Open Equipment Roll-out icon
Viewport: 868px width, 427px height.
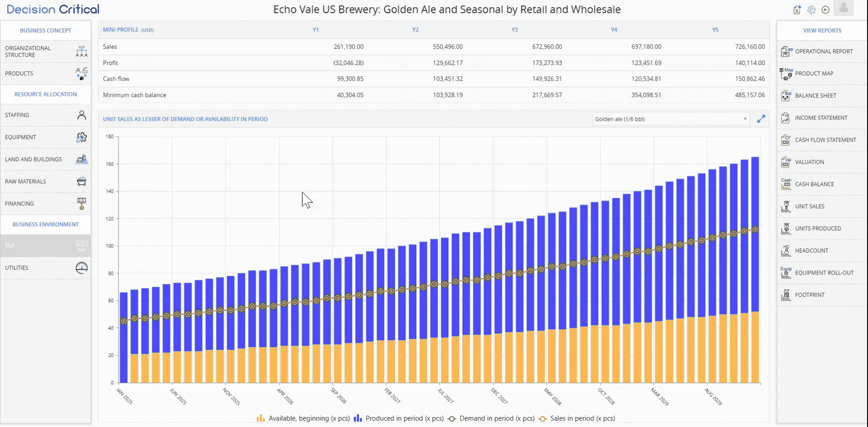click(786, 273)
